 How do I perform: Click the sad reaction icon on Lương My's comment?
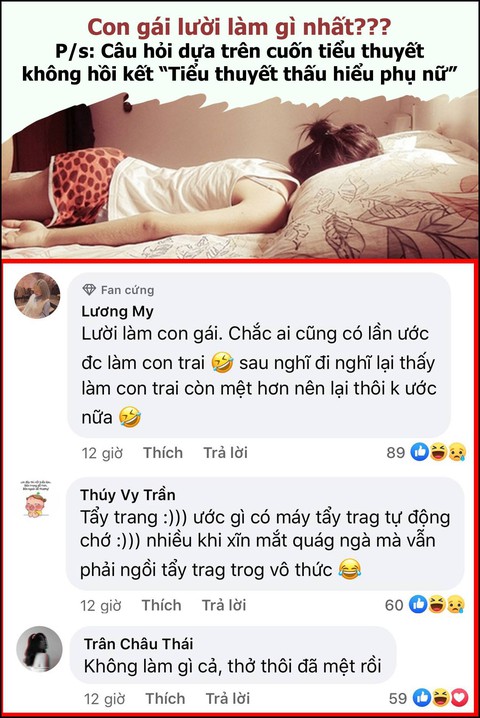tap(457, 452)
